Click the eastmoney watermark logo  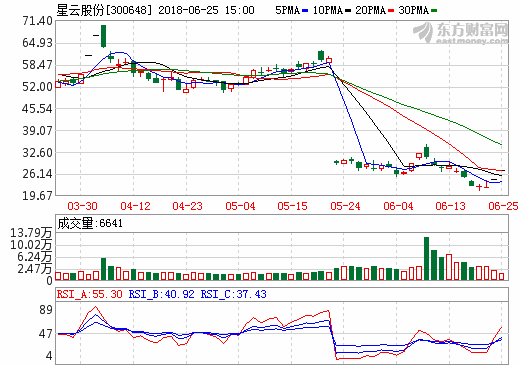(x=461, y=33)
